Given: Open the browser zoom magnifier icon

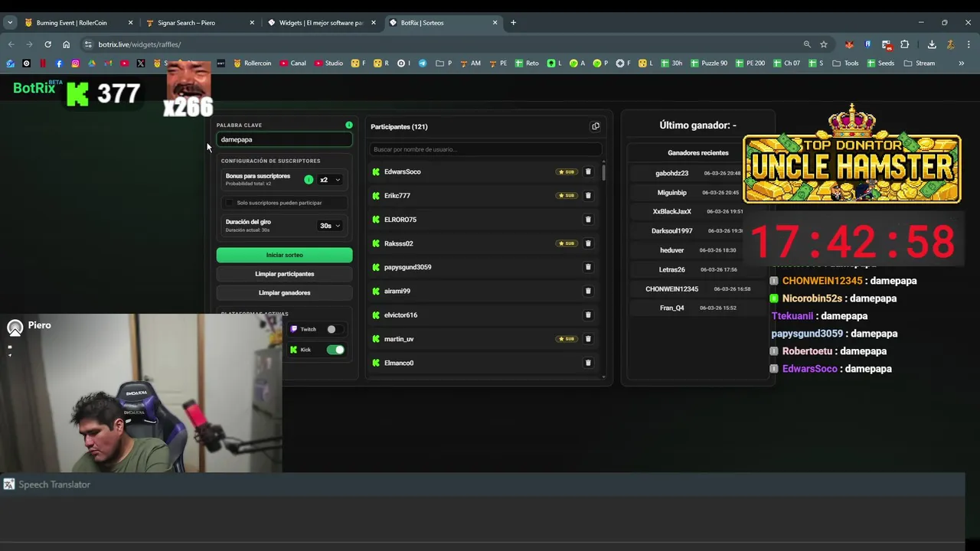Looking at the screenshot, I should (807, 44).
